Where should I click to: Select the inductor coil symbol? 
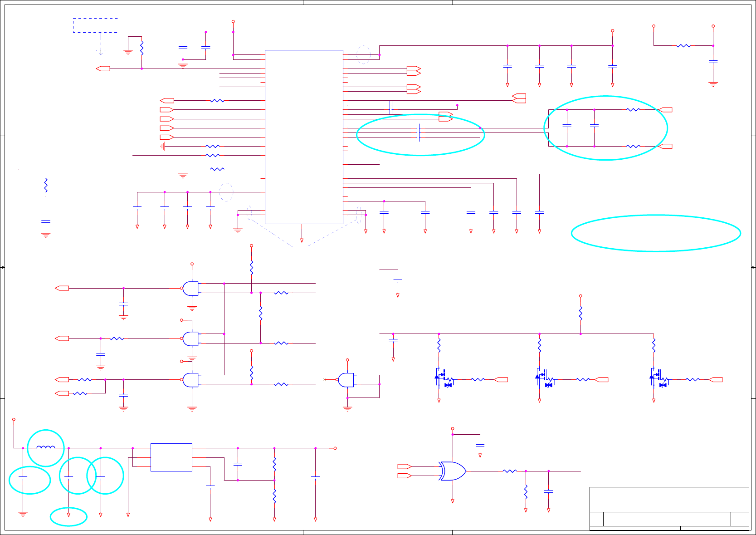46,447
